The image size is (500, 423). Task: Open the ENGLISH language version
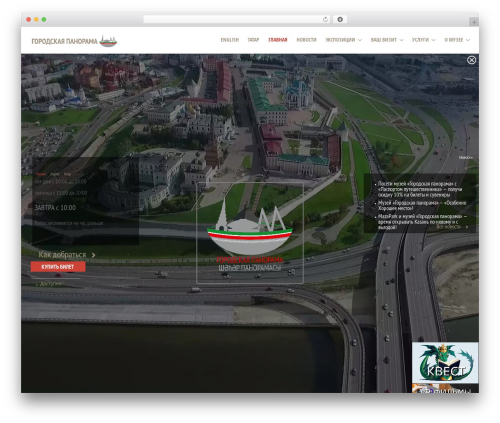(230, 40)
